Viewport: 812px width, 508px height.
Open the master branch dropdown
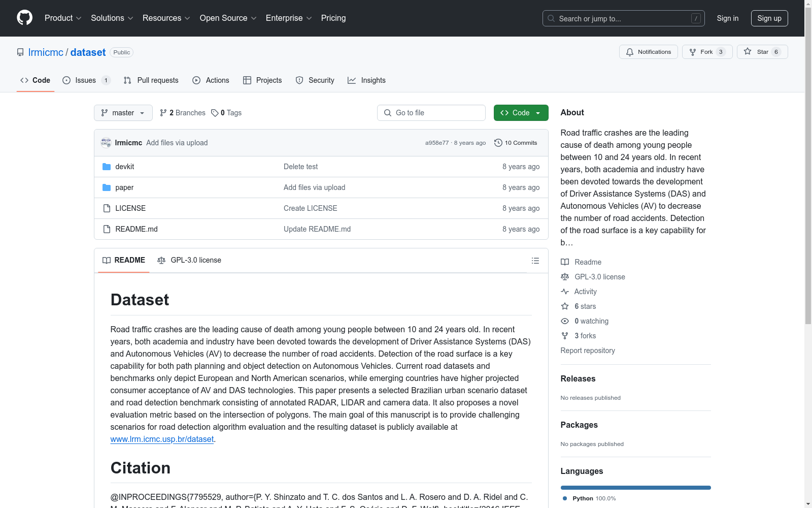(x=123, y=113)
